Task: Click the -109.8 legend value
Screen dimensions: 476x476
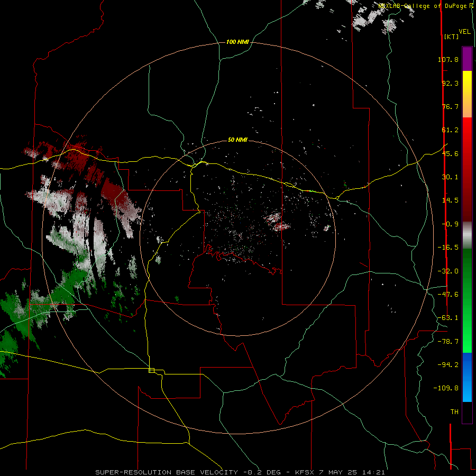Action: 446,388
